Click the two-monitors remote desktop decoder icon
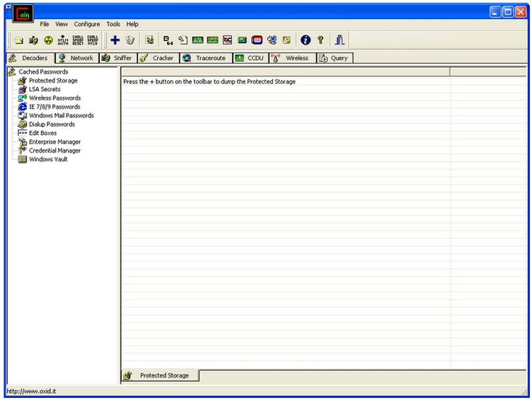532x400 pixels. (x=272, y=40)
